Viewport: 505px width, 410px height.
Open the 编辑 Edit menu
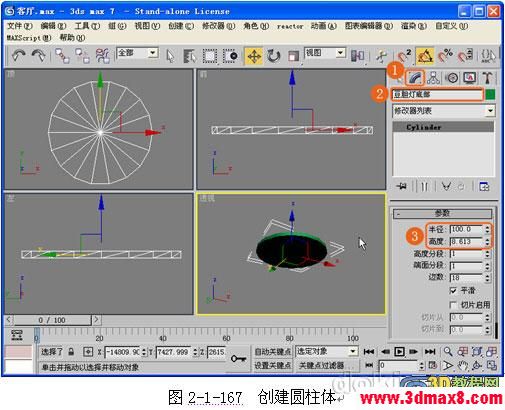click(x=53, y=26)
